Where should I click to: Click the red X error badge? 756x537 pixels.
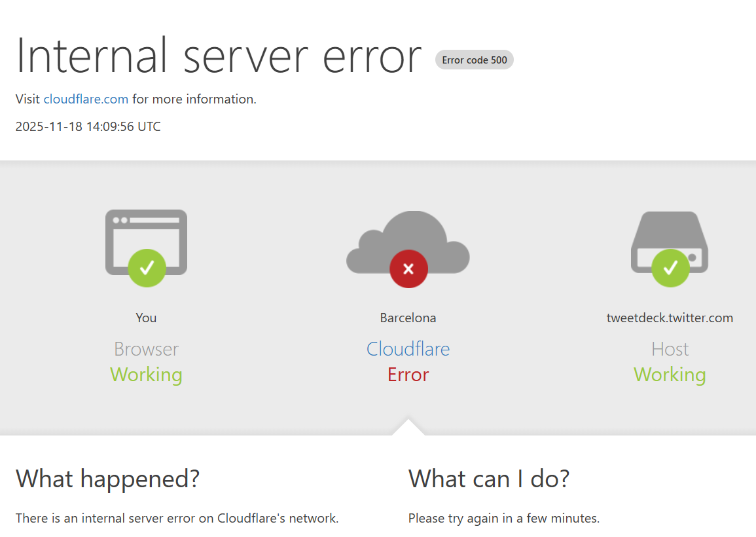pyautogui.click(x=408, y=268)
